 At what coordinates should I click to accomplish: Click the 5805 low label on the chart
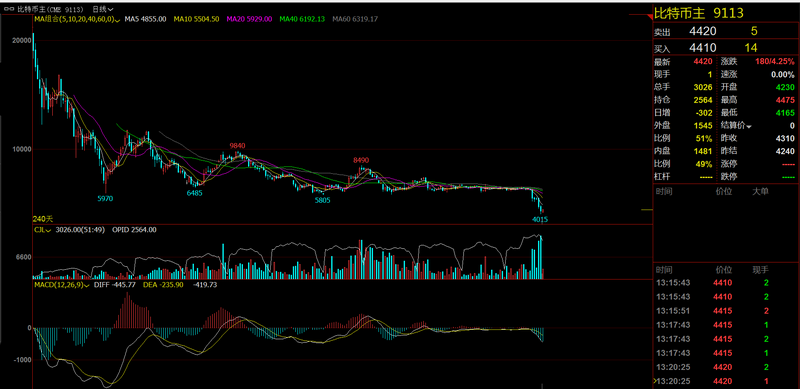322,201
